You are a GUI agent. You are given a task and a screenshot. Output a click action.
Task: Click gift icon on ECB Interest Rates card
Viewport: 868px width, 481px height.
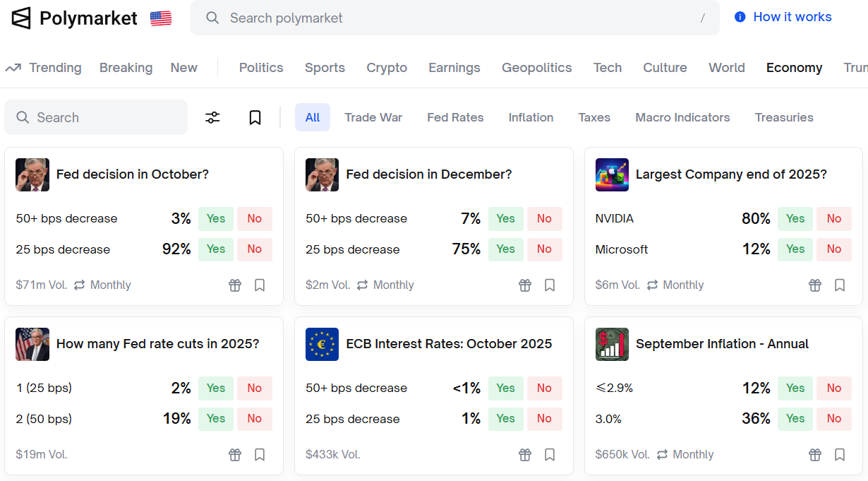coord(525,455)
